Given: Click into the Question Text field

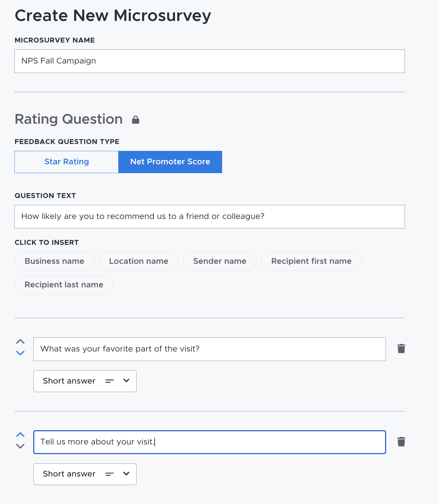Looking at the screenshot, I should tap(210, 217).
